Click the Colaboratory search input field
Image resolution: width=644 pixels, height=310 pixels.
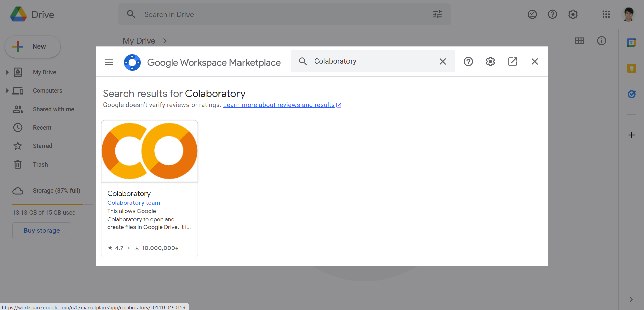(x=373, y=61)
